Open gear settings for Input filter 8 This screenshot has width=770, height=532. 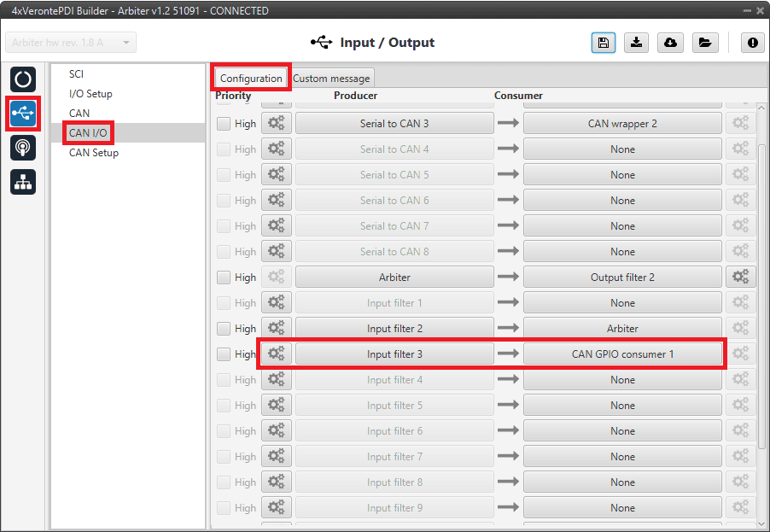pos(277,482)
